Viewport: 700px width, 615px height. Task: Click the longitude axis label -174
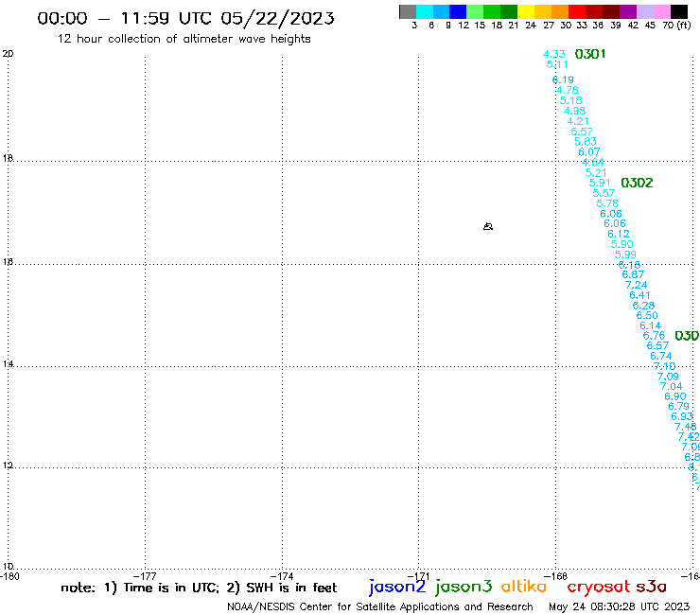282,576
